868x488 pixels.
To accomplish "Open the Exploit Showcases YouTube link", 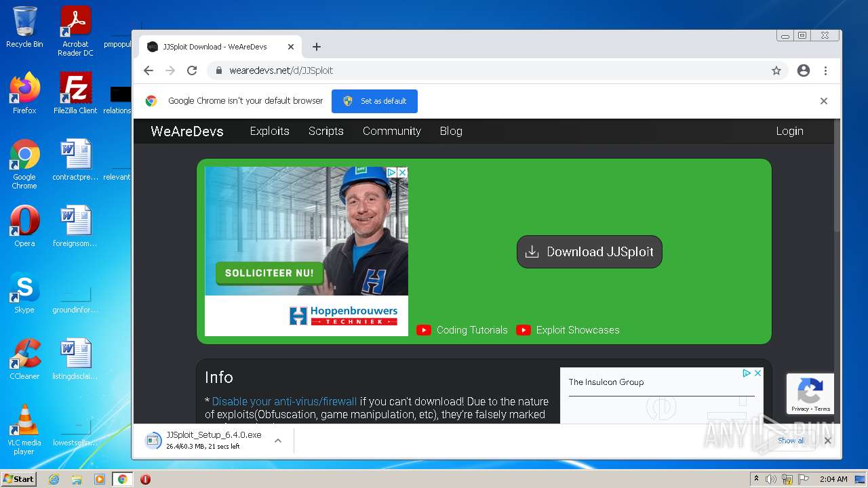I will 568,330.
